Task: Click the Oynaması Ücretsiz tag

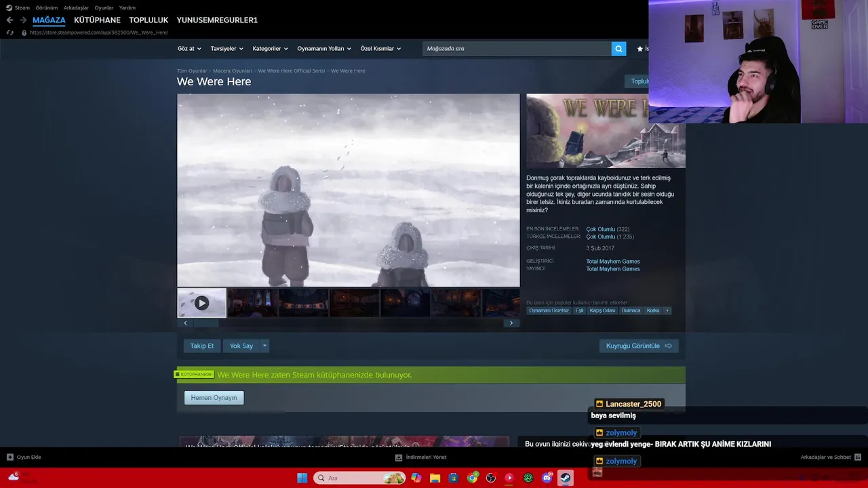Action: pyautogui.click(x=549, y=310)
